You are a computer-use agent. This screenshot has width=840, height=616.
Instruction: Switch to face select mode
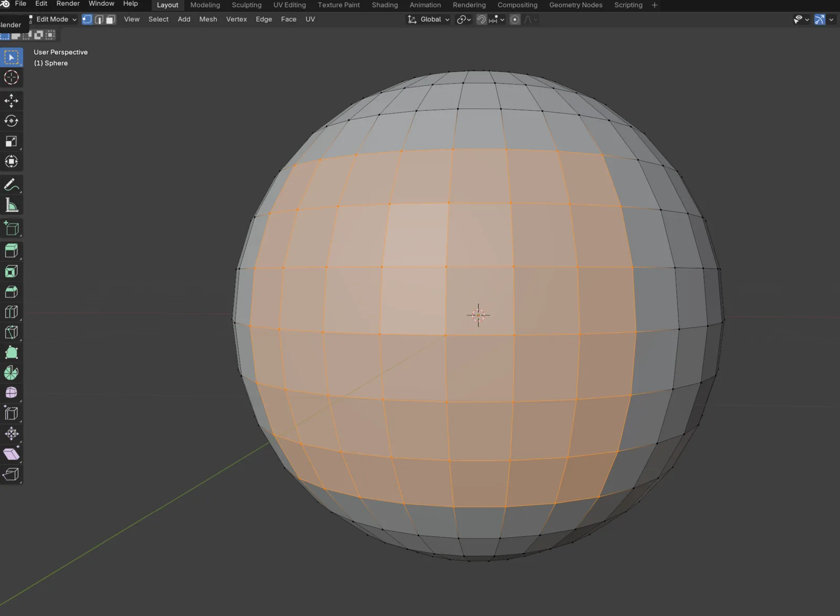[x=110, y=19]
